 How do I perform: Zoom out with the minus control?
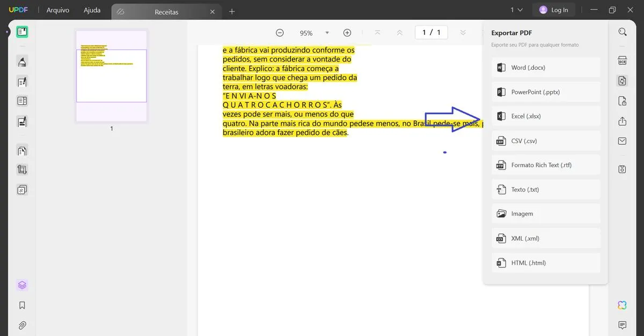(x=280, y=33)
